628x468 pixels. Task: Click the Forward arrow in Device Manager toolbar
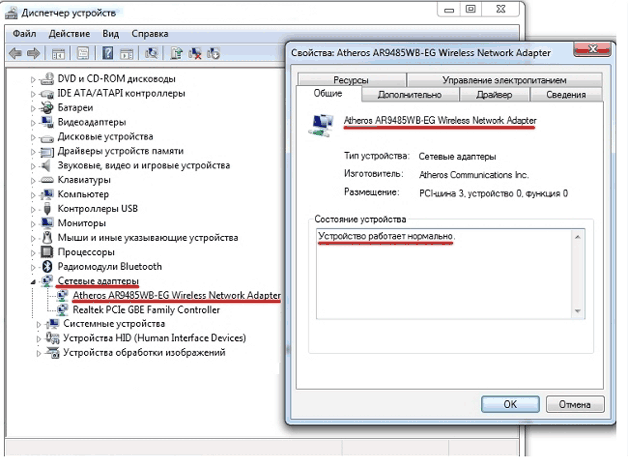pos(33,53)
